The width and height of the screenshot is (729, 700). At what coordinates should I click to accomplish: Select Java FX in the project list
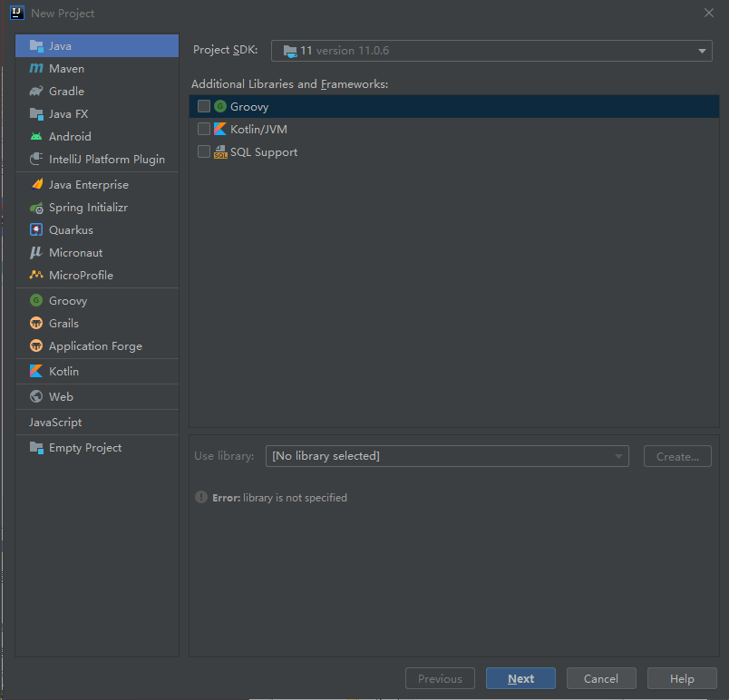(97, 114)
